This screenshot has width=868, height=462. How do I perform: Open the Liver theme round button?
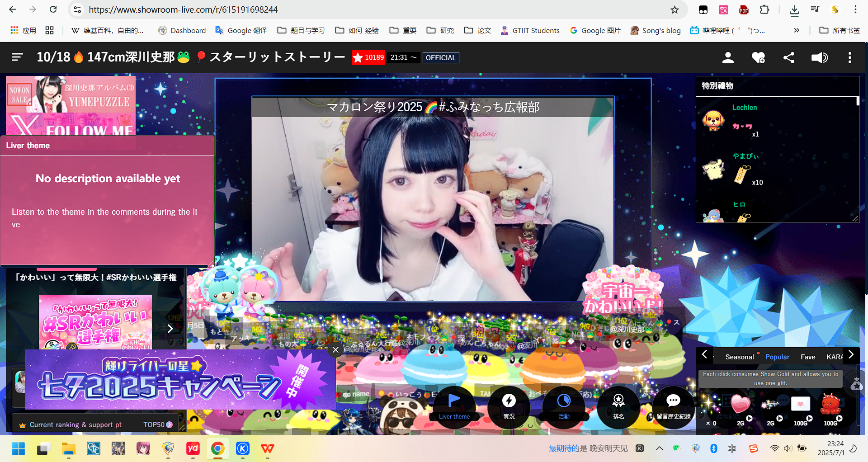[454, 405]
